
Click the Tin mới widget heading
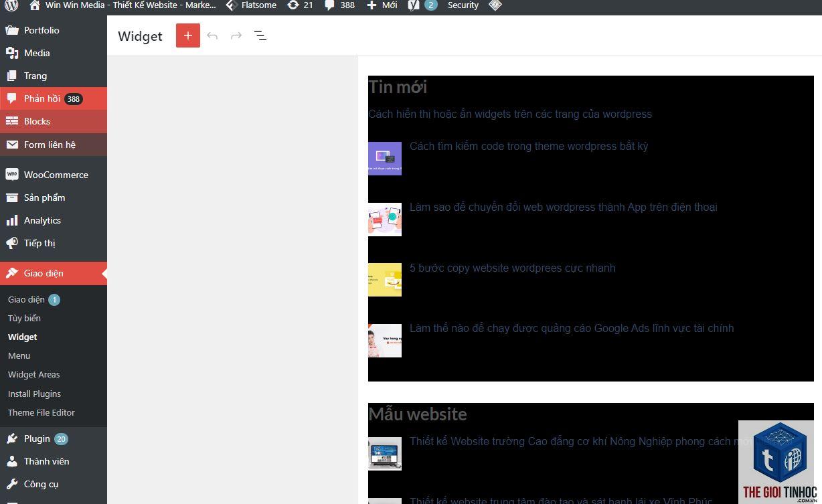(x=398, y=87)
